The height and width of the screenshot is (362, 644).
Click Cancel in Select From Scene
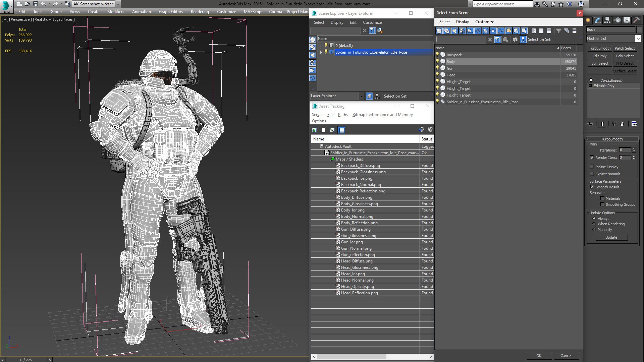click(566, 356)
